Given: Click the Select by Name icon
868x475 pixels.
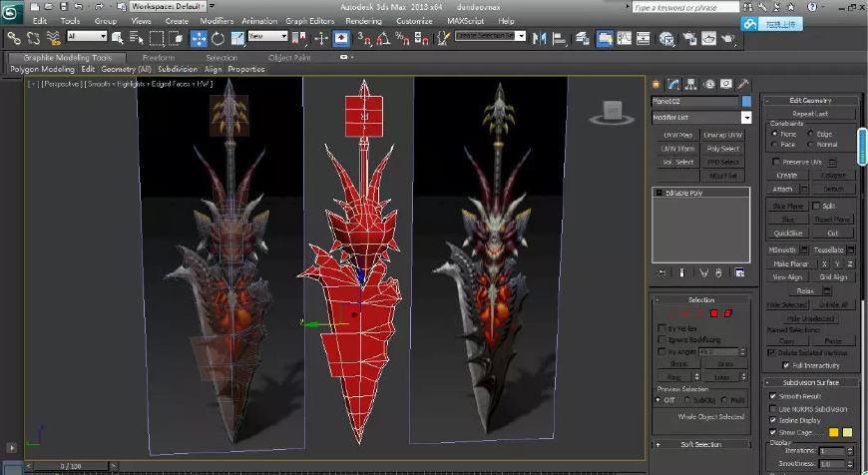Looking at the screenshot, I should coord(136,38).
